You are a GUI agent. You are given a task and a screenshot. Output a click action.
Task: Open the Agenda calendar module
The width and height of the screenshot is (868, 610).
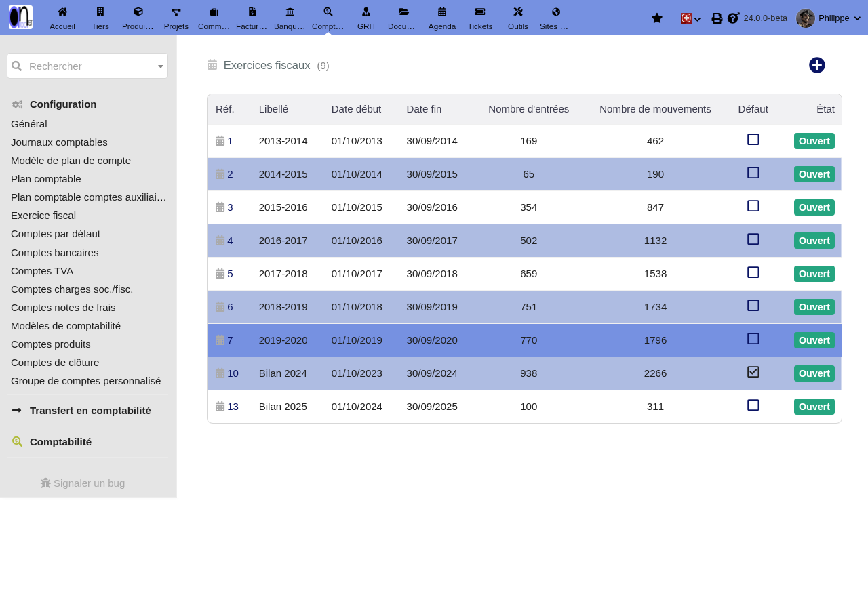tap(442, 18)
